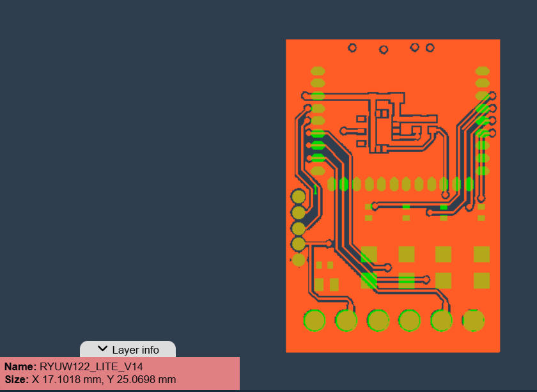537x392 pixels.
Task: Select the board name RYUW122_LITE_V14 text
Action: [91, 367]
